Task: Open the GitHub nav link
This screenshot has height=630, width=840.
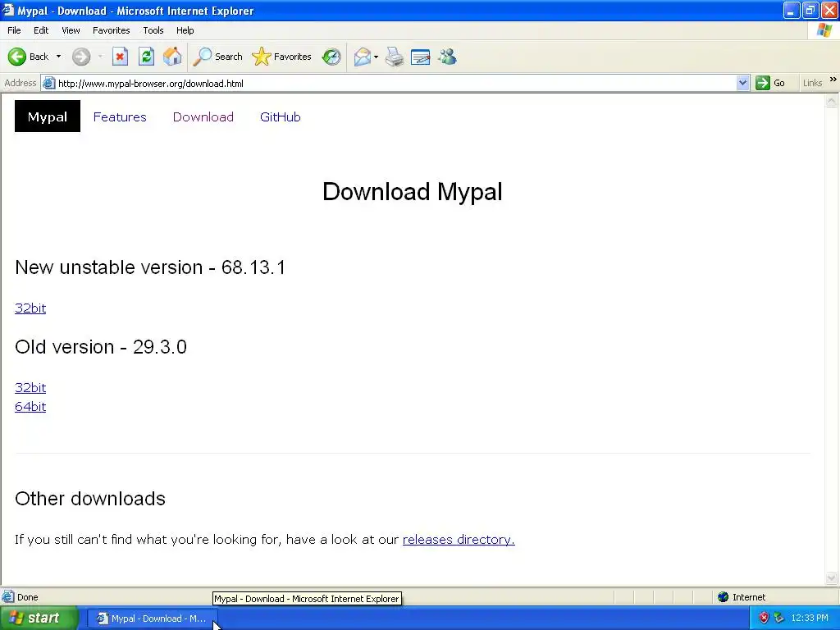Action: (x=281, y=116)
